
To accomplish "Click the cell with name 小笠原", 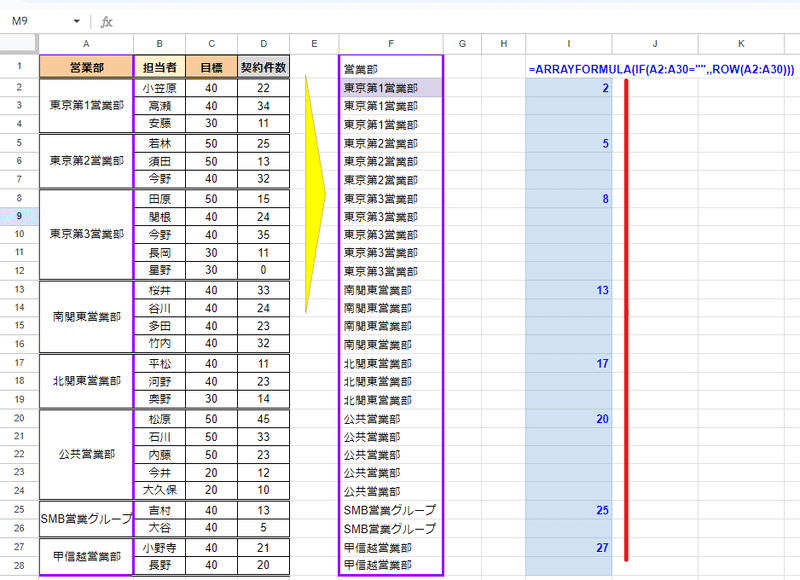I will [x=160, y=88].
